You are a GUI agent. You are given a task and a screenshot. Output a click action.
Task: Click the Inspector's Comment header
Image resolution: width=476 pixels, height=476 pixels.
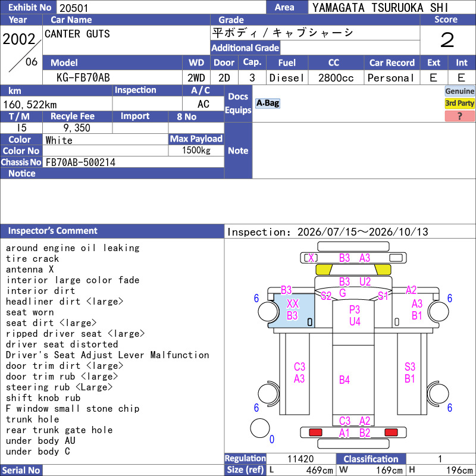112,231
